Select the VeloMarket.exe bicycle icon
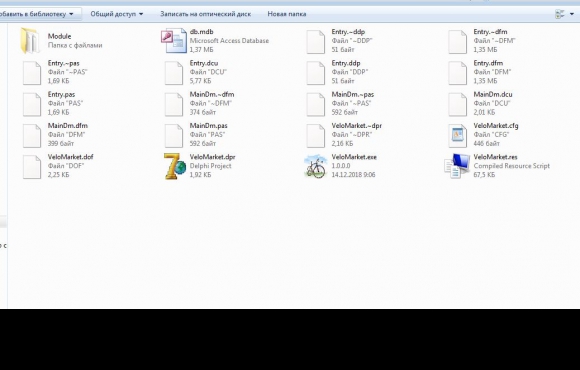This screenshot has width=580, height=370. (316, 166)
